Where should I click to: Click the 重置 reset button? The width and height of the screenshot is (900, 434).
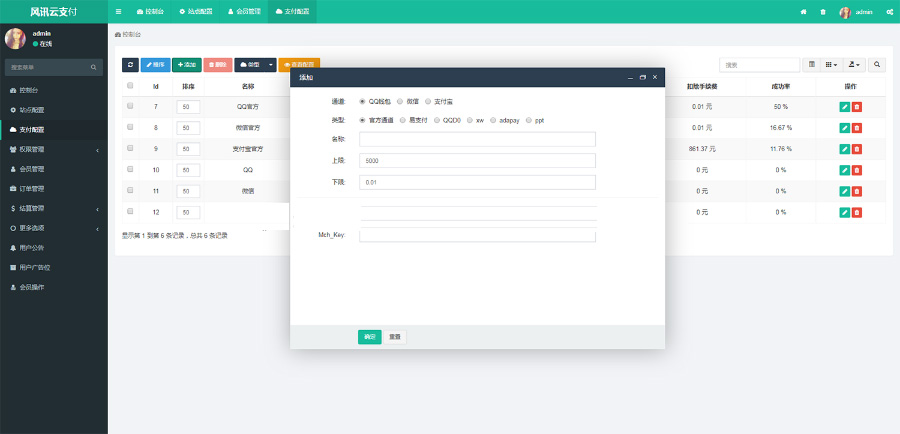click(395, 337)
